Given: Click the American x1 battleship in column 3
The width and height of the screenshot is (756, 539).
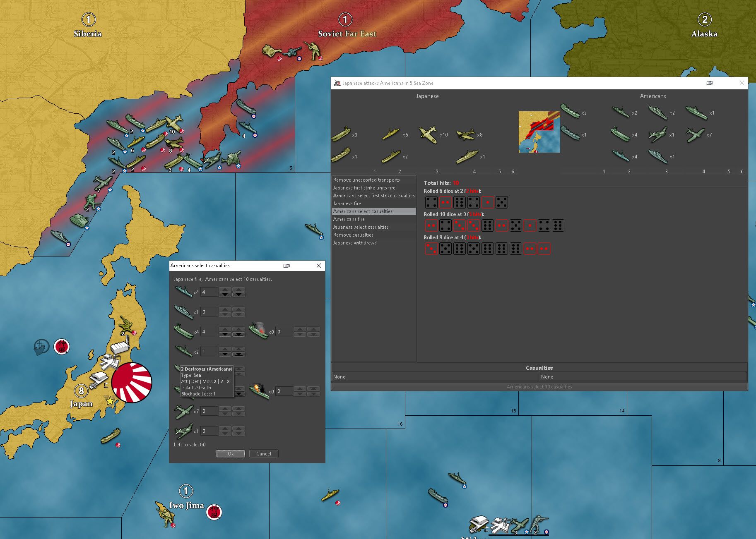Looking at the screenshot, I should click(658, 156).
